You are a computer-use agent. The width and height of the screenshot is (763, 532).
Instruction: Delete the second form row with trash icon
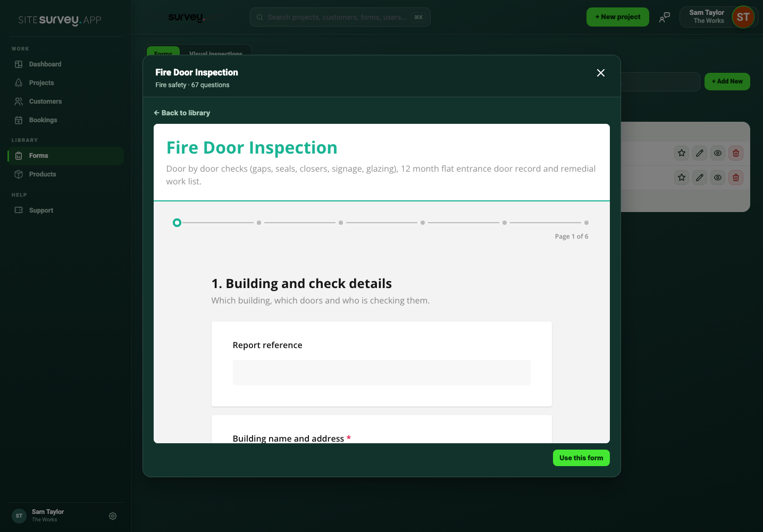(x=736, y=178)
